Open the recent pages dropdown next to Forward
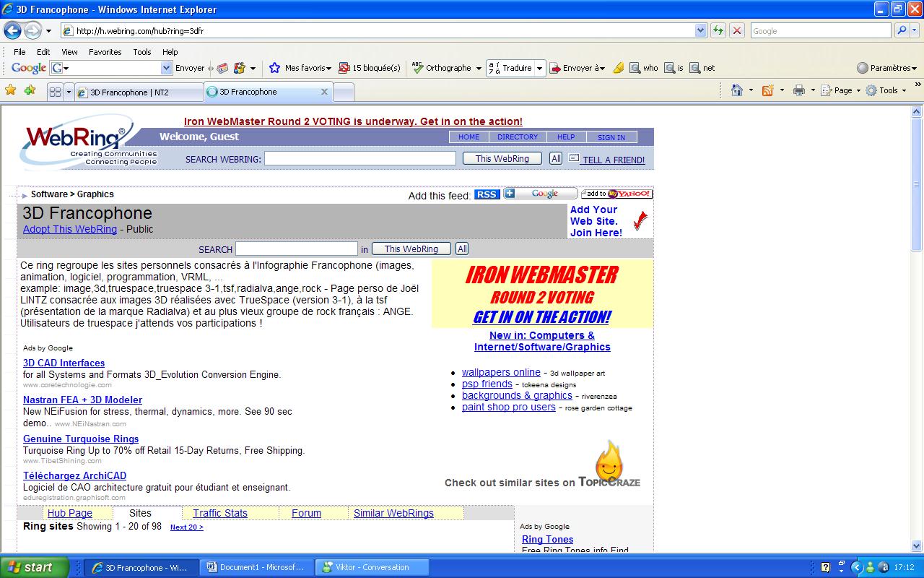This screenshot has width=924, height=578. (48, 31)
